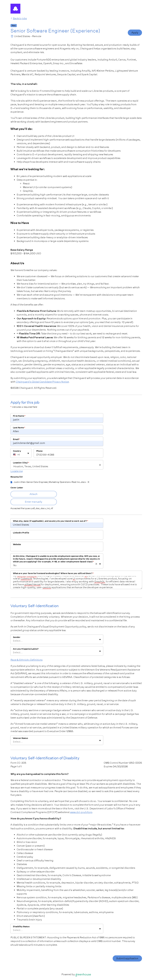Viewport: 150px width, 980px height.
Task: Click the US flag in Country selector
Action: click(15, 455)
